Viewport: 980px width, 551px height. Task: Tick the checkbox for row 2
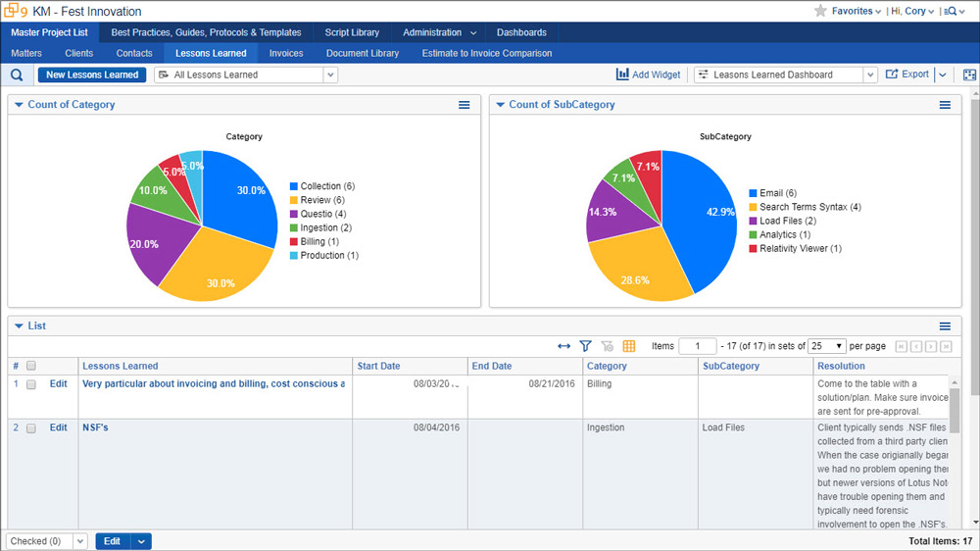[31, 428]
